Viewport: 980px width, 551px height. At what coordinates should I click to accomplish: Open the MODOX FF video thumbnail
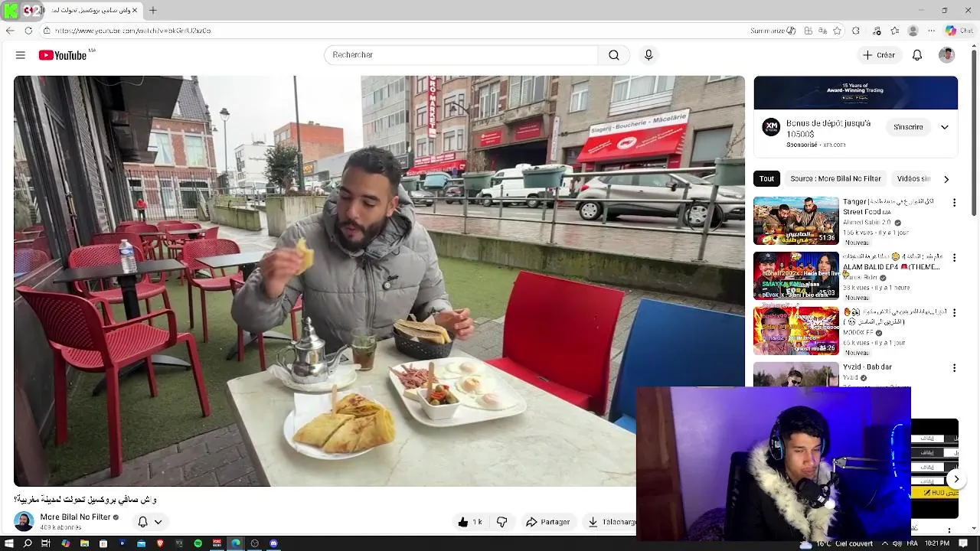click(796, 331)
